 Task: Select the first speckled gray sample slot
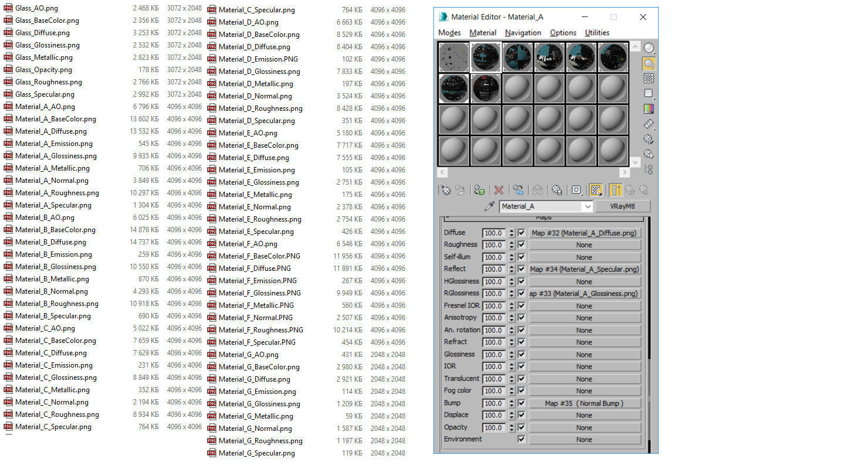[x=454, y=57]
